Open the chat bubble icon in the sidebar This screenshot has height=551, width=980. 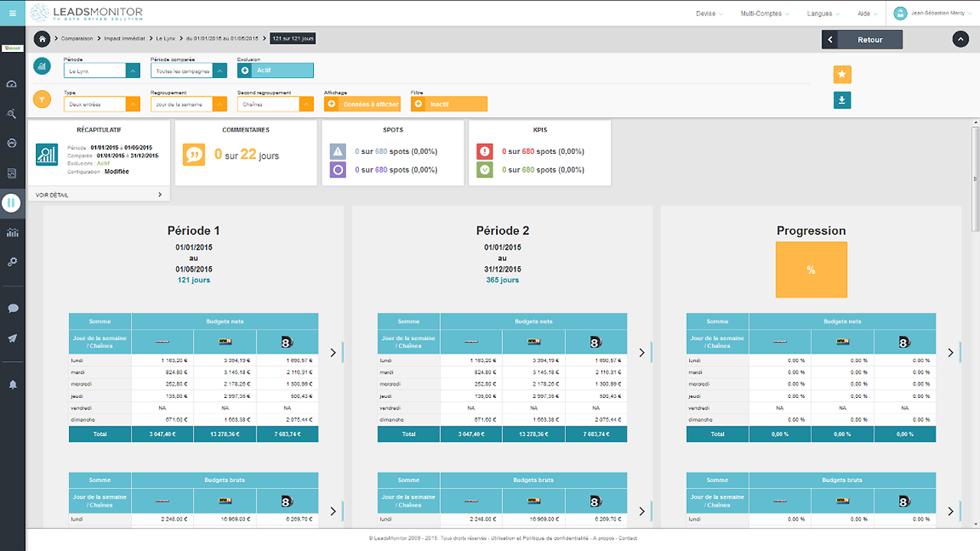point(12,308)
